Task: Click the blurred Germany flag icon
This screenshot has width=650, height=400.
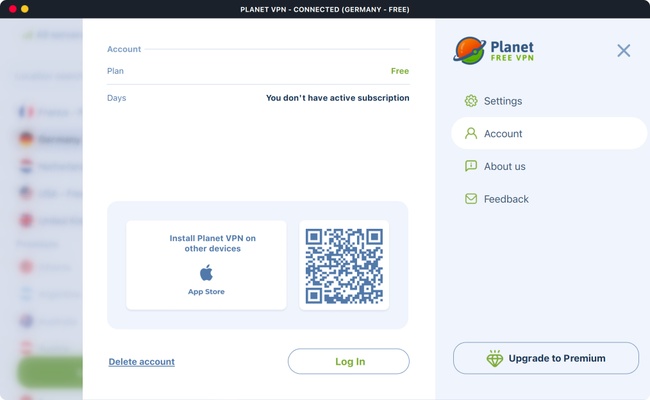Action: (26, 139)
